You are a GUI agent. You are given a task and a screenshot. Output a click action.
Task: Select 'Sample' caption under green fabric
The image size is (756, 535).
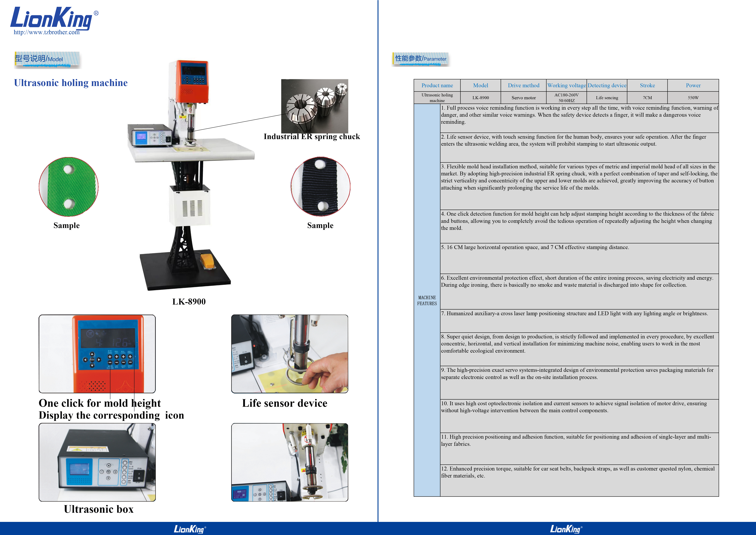(x=66, y=226)
